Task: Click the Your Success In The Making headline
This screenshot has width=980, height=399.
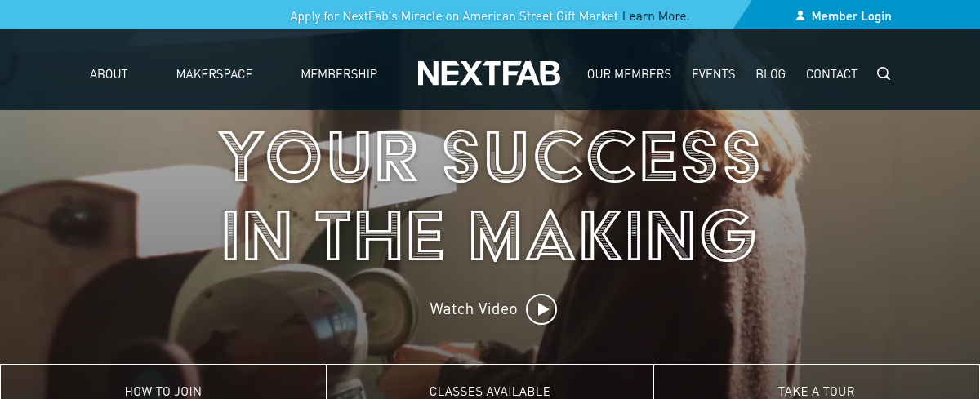Action: coord(490,196)
